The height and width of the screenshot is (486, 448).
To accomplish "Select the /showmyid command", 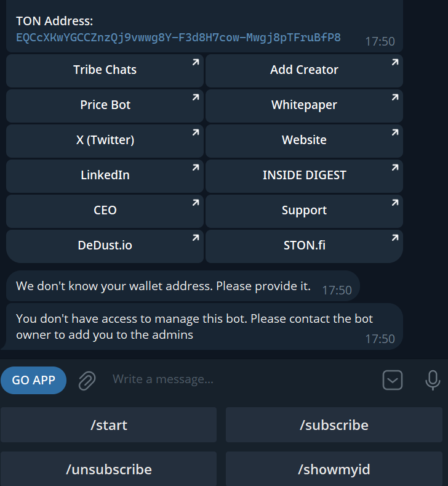I will (x=334, y=469).
